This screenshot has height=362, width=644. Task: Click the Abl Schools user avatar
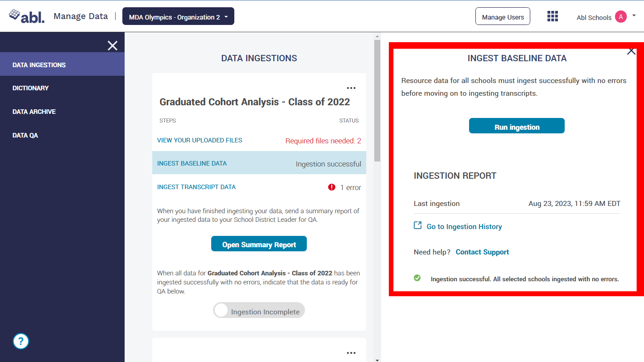pos(620,17)
